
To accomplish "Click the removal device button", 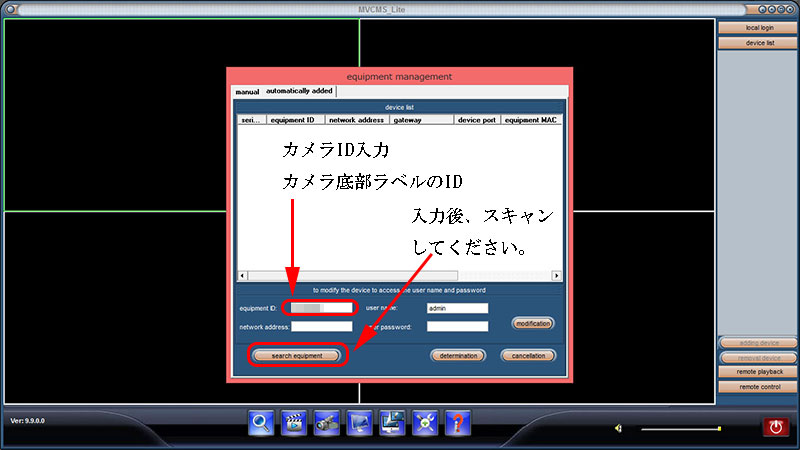I will (758, 358).
